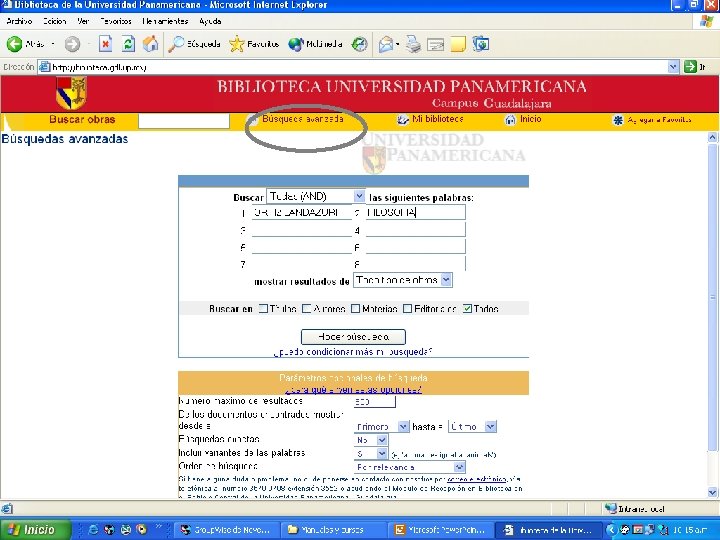
Task: Click empty word field number 5
Action: tap(302, 247)
